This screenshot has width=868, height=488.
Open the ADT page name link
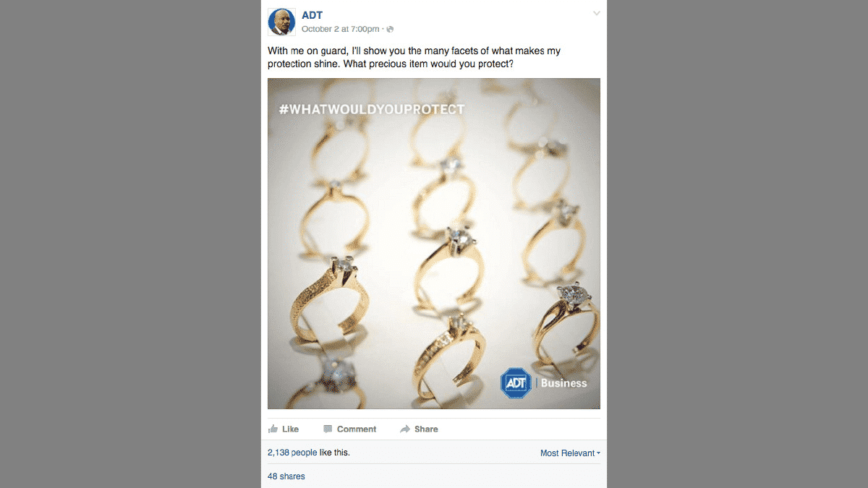pos(312,15)
